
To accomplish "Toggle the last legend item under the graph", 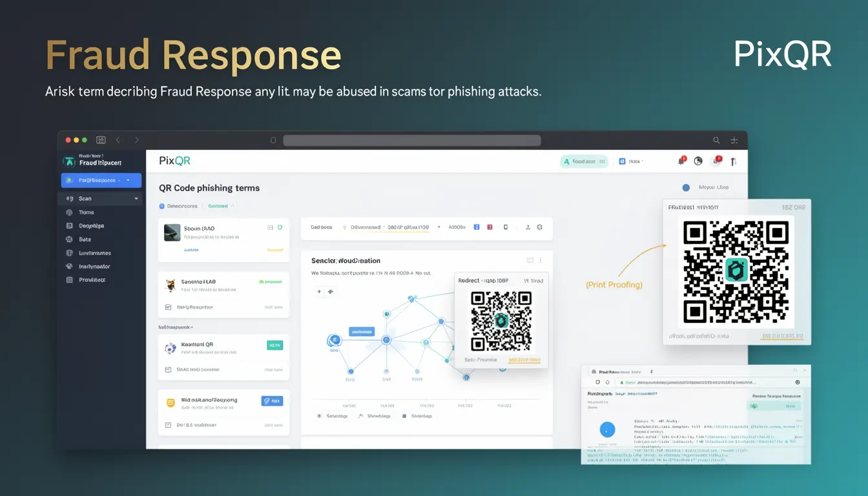I will point(417,416).
